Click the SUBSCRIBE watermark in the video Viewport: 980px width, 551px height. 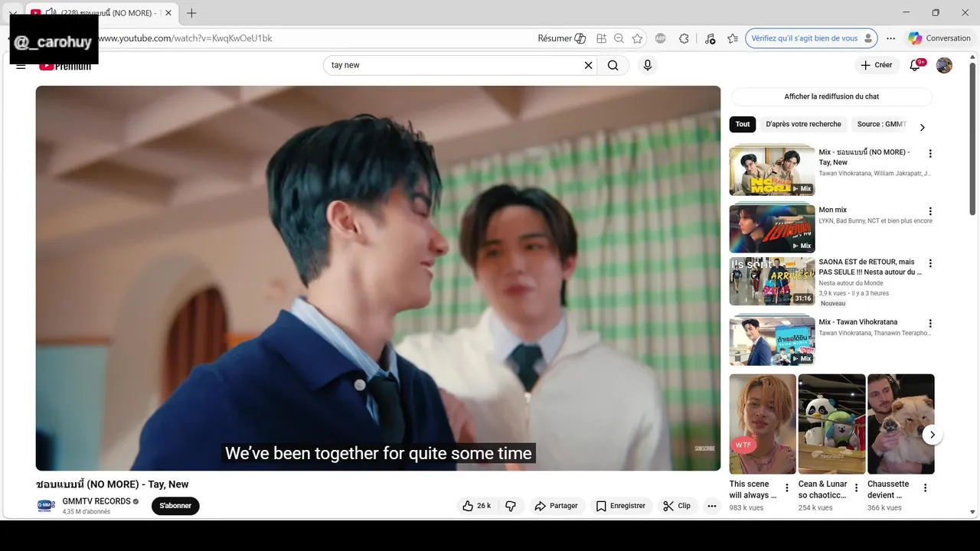click(x=704, y=448)
